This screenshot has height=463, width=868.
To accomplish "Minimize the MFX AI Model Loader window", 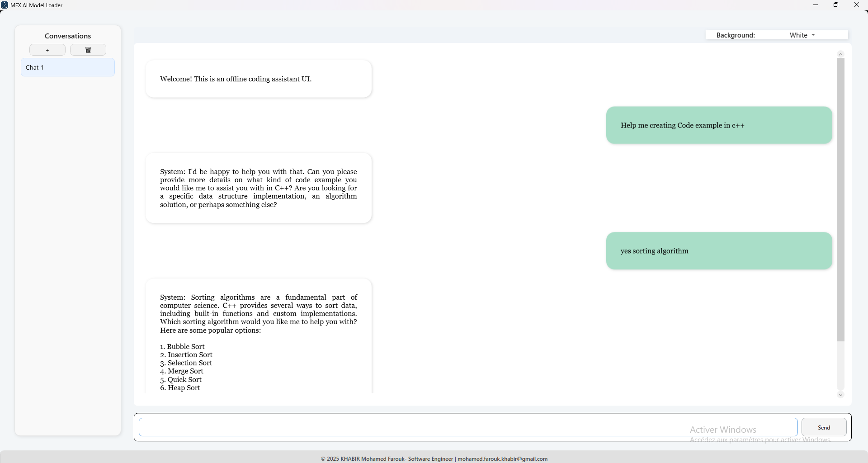I will 816,5.
